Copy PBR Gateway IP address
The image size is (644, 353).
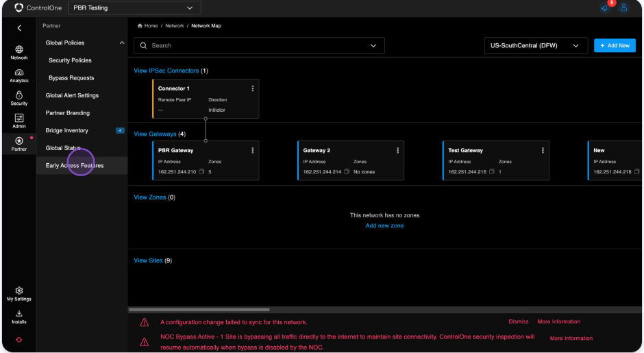[x=202, y=172]
